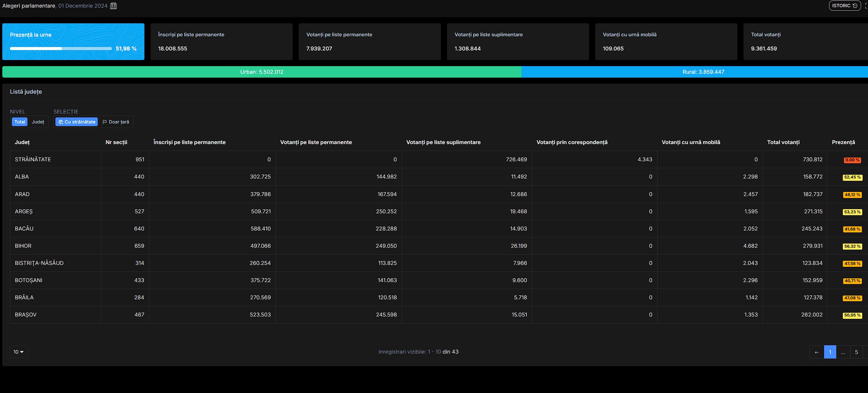Click the 52,45 % presence badge for ALBA
868x393 pixels.
coord(852,177)
